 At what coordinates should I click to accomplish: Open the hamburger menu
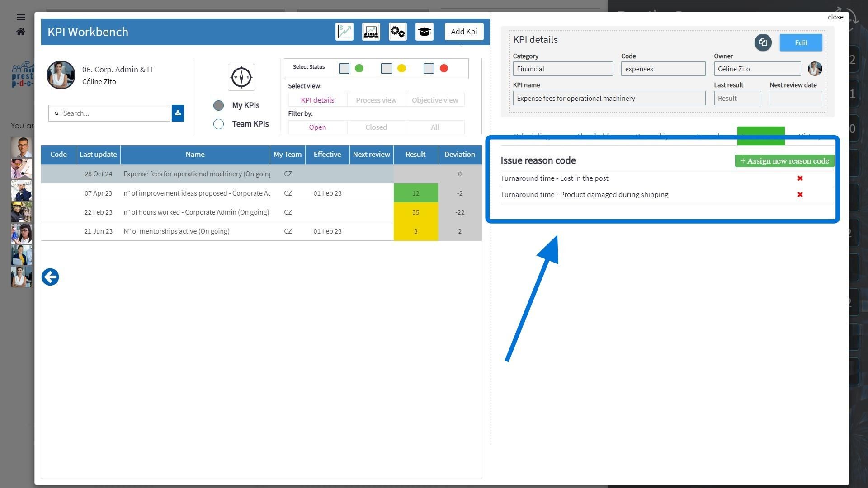(21, 17)
